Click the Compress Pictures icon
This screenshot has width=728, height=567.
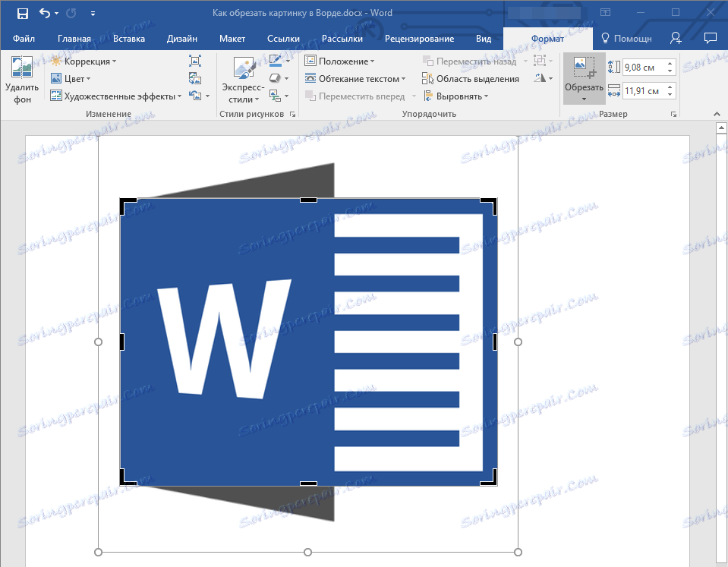click(x=195, y=61)
